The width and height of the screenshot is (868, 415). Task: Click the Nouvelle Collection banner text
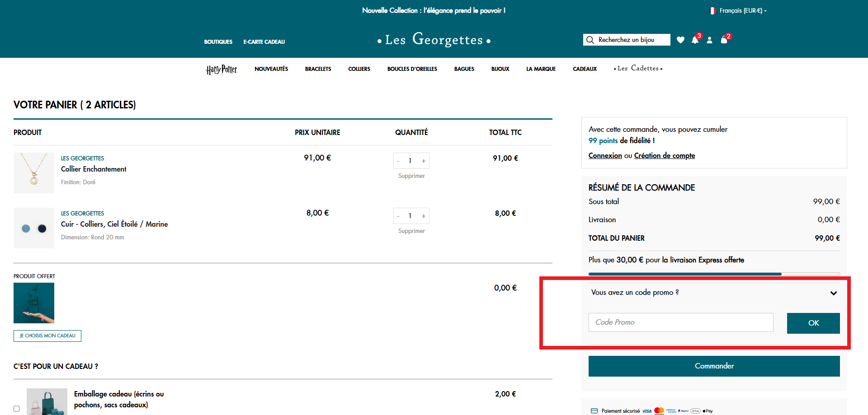click(x=434, y=10)
